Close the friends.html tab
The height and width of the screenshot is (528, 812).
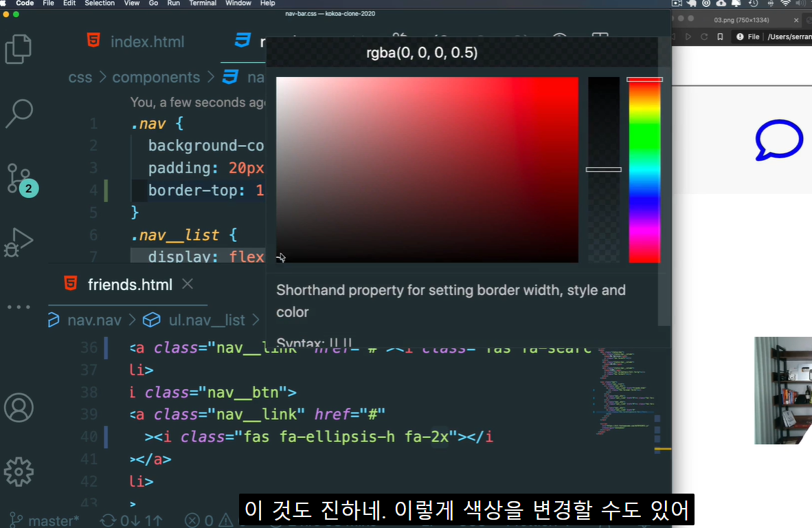coord(188,284)
